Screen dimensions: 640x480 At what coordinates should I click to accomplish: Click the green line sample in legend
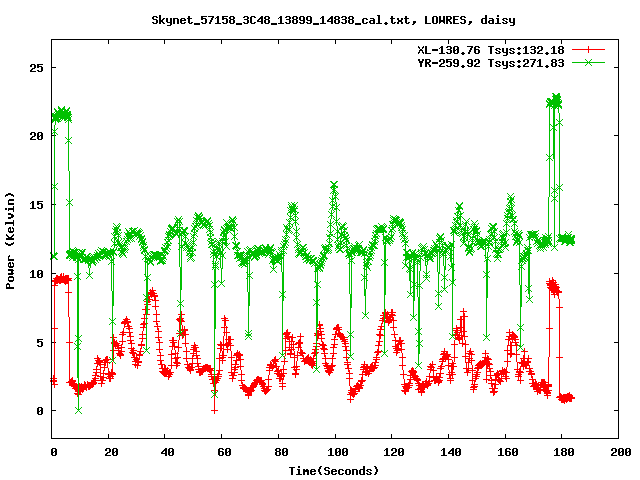[588, 62]
